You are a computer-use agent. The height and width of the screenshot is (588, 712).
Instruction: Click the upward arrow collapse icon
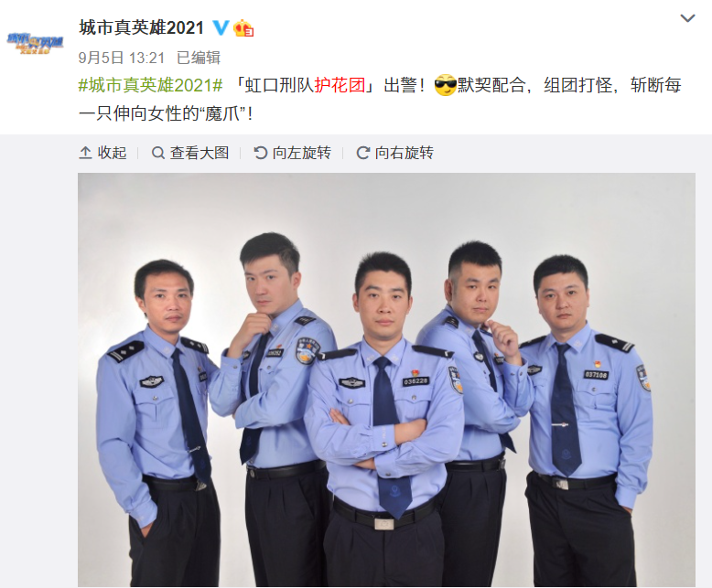(x=85, y=153)
